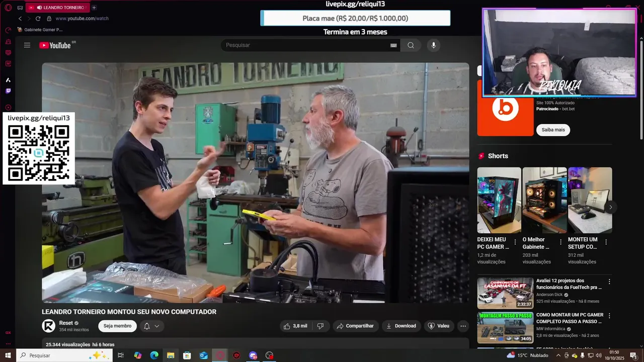
Task: Go back to the previous page
Action: (x=20, y=19)
